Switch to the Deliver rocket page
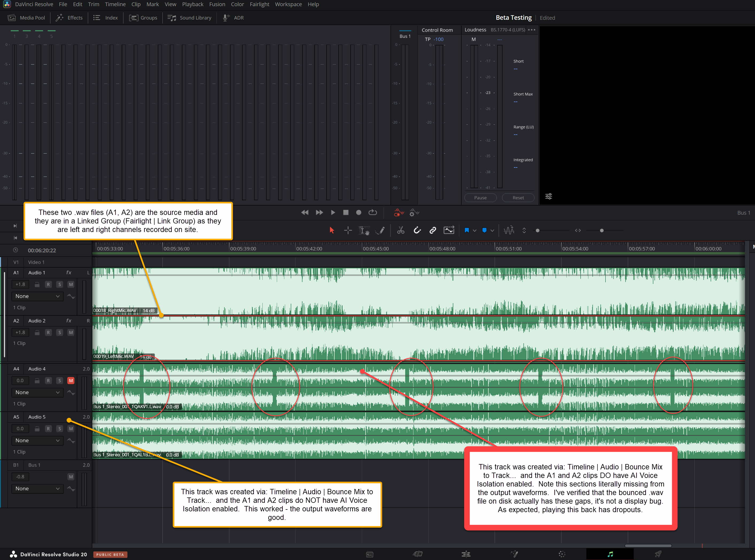This screenshot has width=755, height=560. (x=658, y=554)
